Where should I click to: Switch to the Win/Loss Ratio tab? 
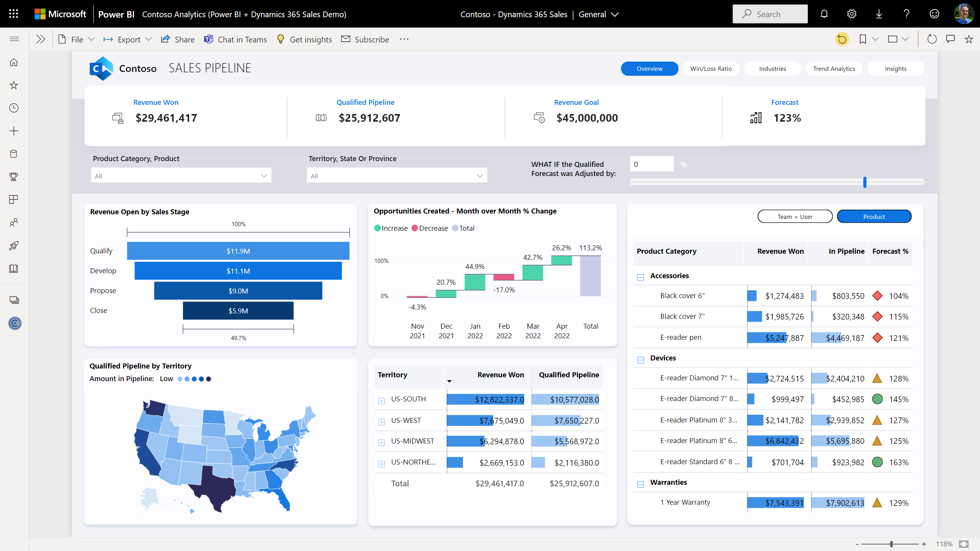point(710,68)
